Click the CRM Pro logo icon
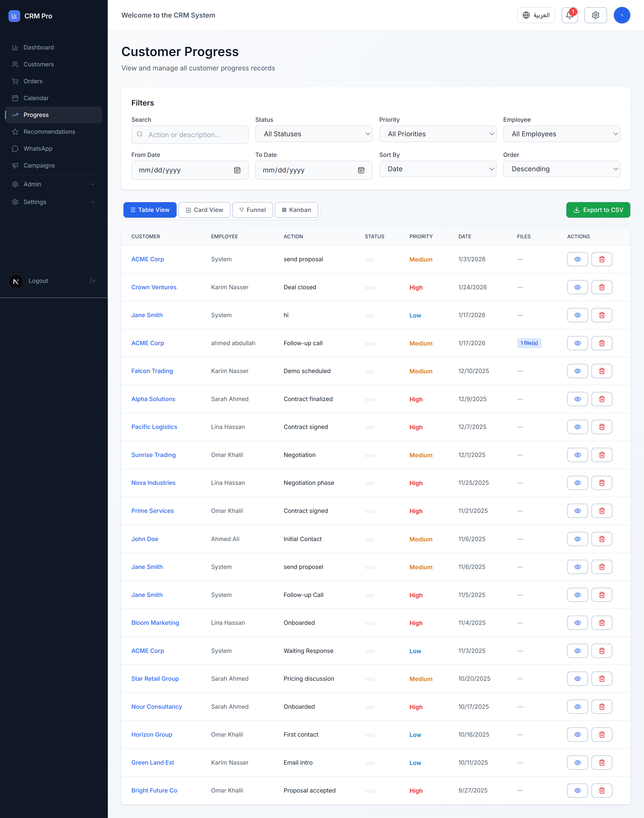 point(14,16)
